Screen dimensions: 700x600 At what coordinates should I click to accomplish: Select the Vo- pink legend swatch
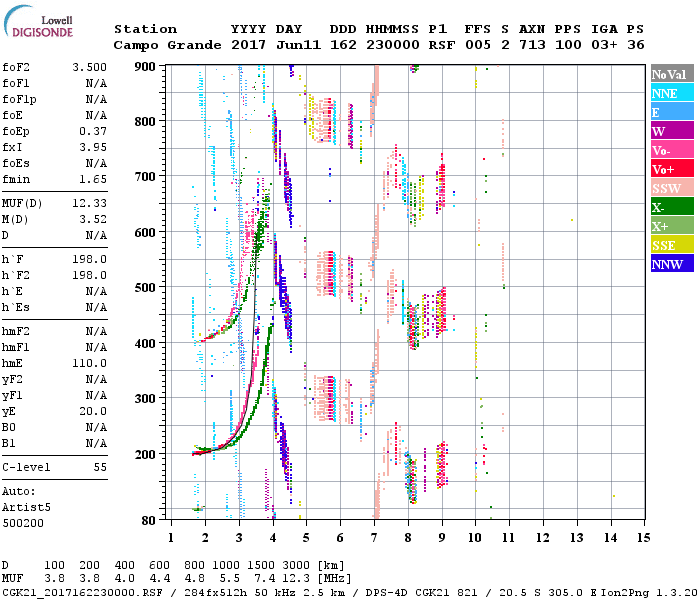point(669,150)
